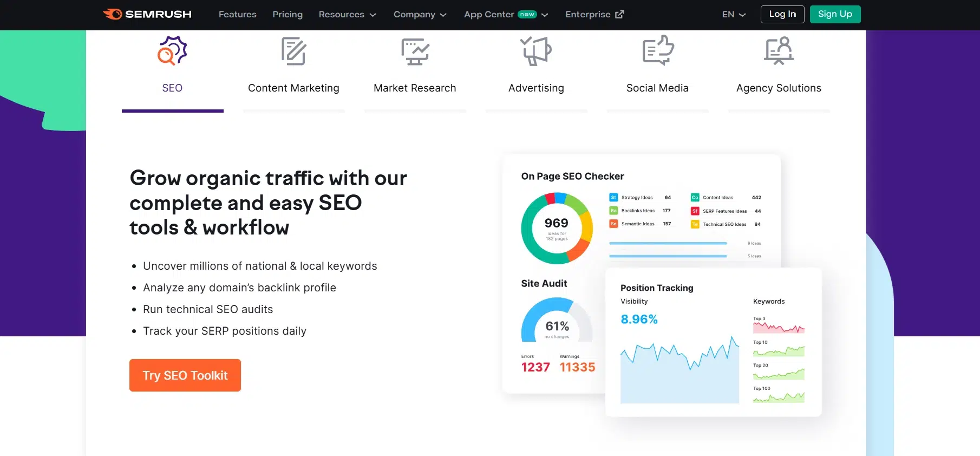Image resolution: width=980 pixels, height=456 pixels.
Task: Open the EN language selector
Action: point(734,15)
